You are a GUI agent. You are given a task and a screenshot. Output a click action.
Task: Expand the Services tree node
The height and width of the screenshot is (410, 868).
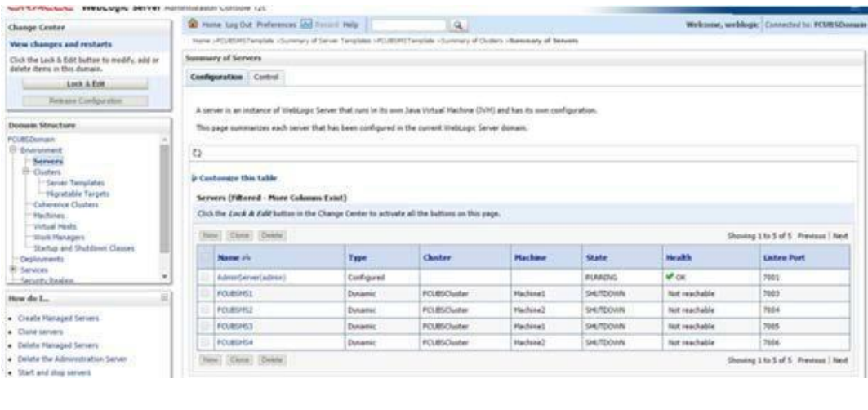point(13,270)
